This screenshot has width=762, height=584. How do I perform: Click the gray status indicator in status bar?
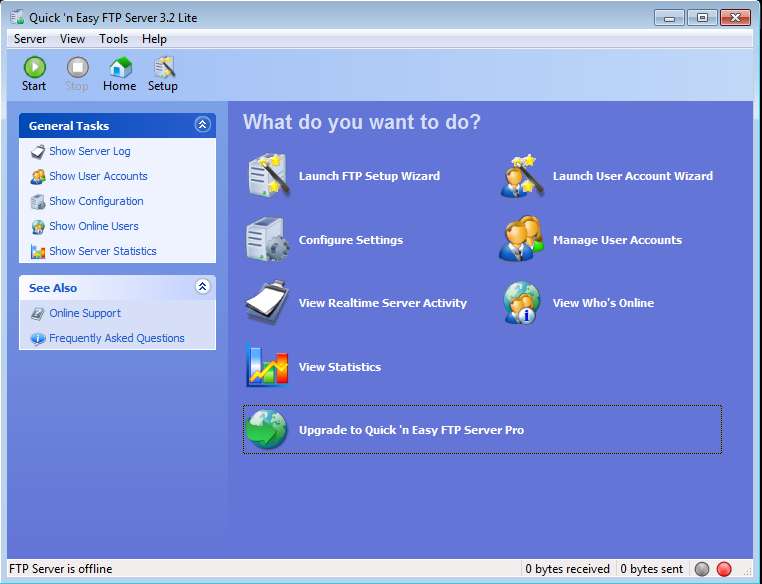coord(702,568)
